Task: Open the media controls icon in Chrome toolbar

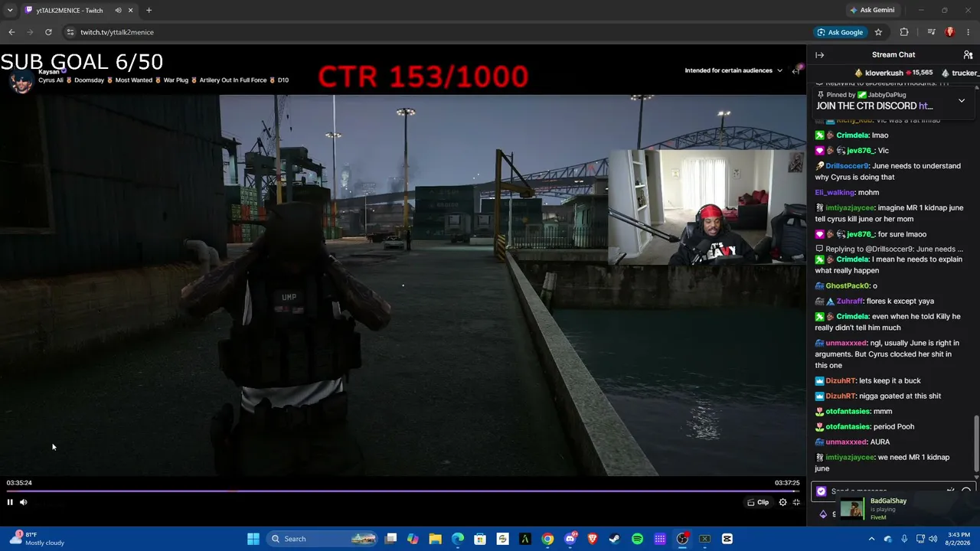Action: (x=931, y=32)
